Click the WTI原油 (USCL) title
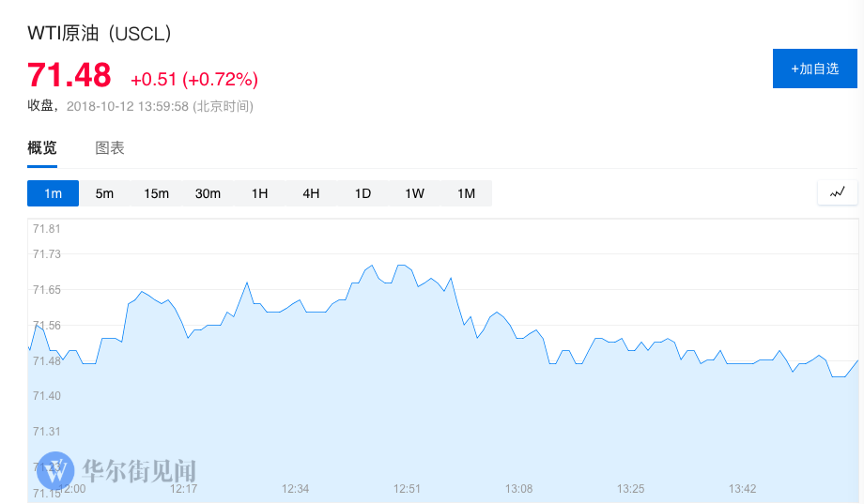This screenshot has height=504, width=864. pyautogui.click(x=100, y=34)
